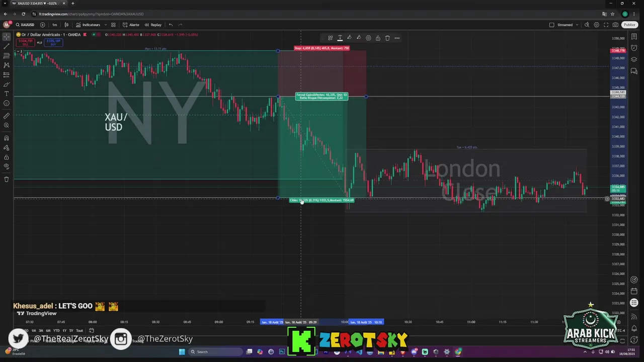Screen dimensions: 644x362
Task: Click the trash remove objects icon
Action: (7, 179)
